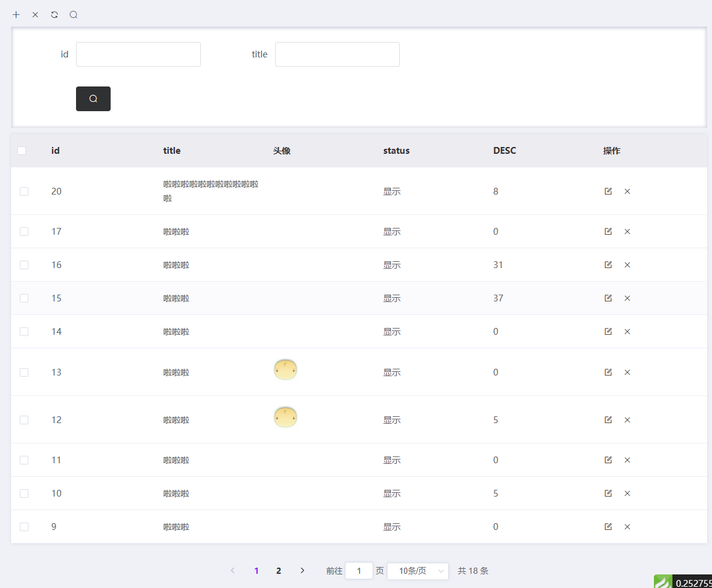This screenshot has height=588, width=712.
Task: Click 显示 status in row id 9
Action: point(391,527)
